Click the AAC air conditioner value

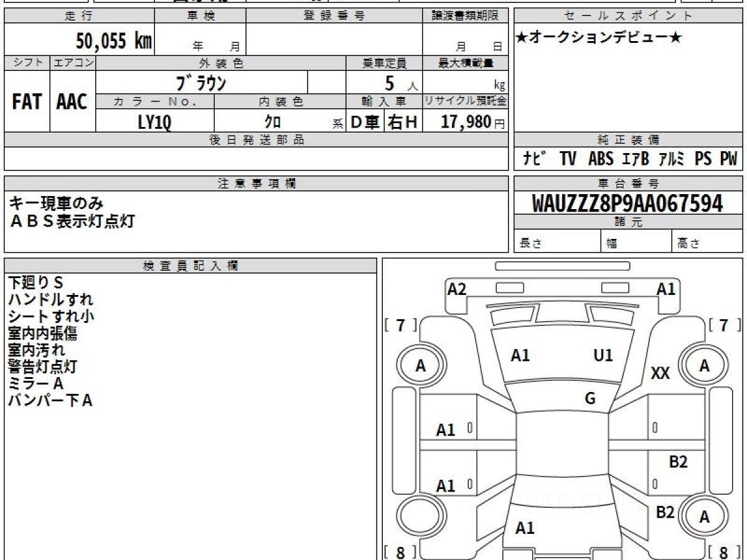click(72, 102)
